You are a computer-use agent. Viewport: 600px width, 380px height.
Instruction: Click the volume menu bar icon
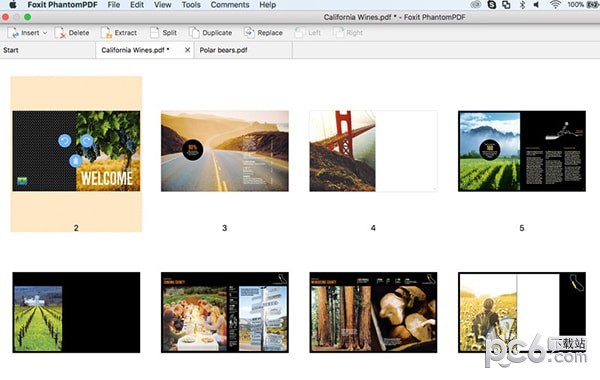(x=536, y=5)
